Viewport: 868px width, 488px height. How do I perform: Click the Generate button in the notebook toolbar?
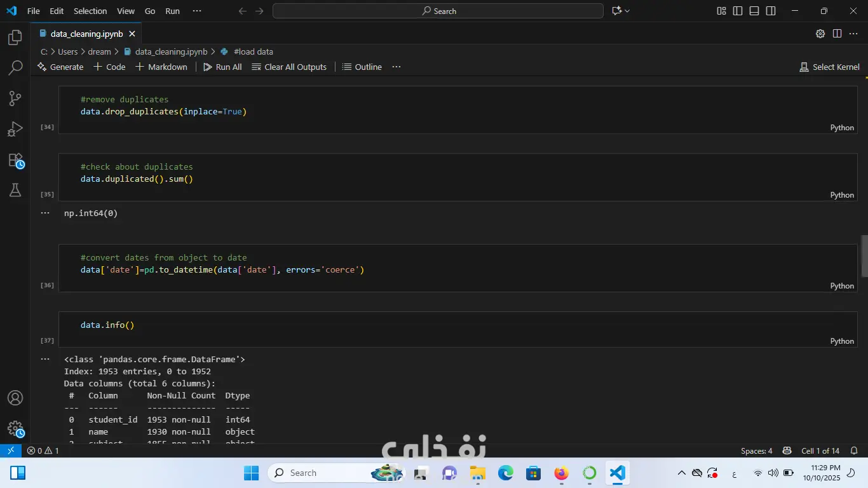pos(60,67)
